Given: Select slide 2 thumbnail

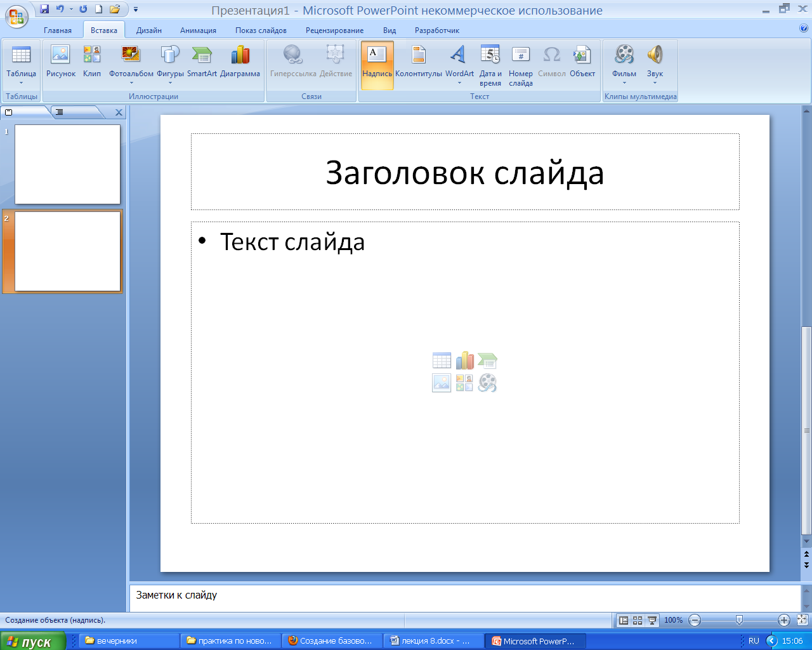Looking at the screenshot, I should (x=68, y=251).
